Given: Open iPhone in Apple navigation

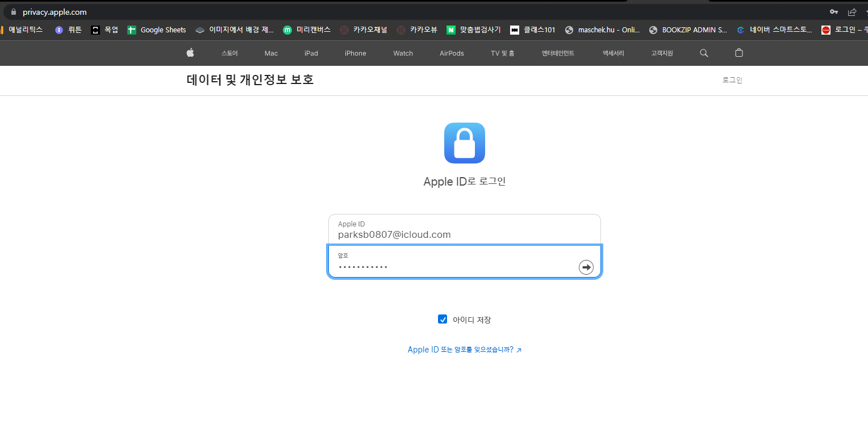Looking at the screenshot, I should click(356, 53).
